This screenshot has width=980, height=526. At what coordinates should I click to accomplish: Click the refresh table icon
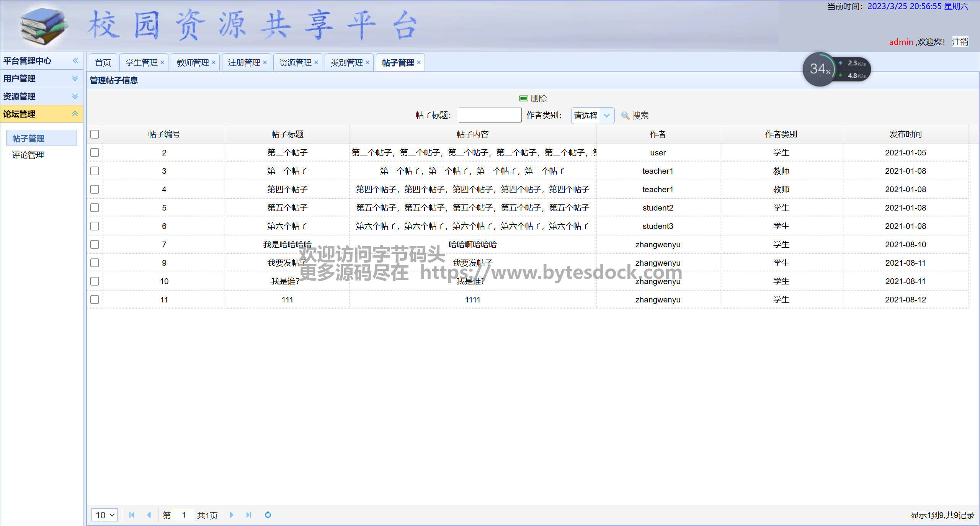pos(268,515)
